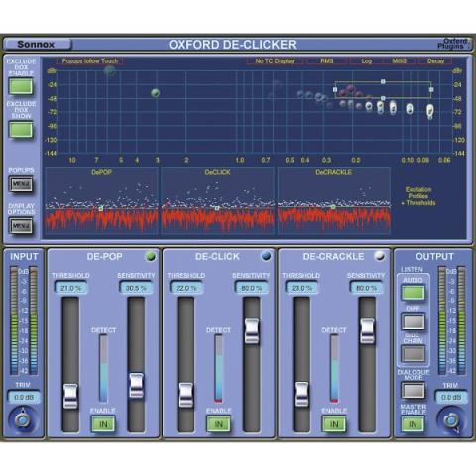Viewport: 476px width, 476px height.
Task: Toggle the Dialogue Mode button
Action: [413, 390]
